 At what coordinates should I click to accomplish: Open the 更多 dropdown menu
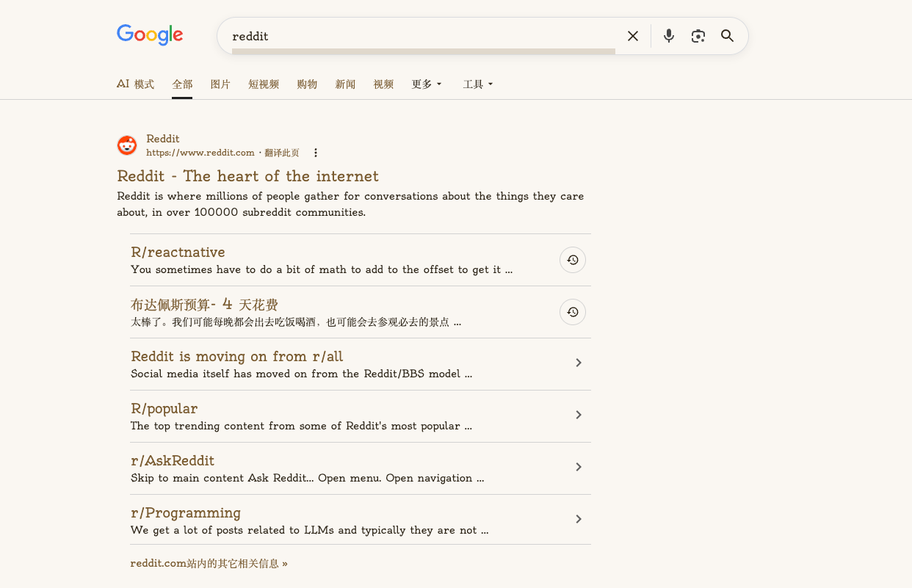(x=427, y=84)
